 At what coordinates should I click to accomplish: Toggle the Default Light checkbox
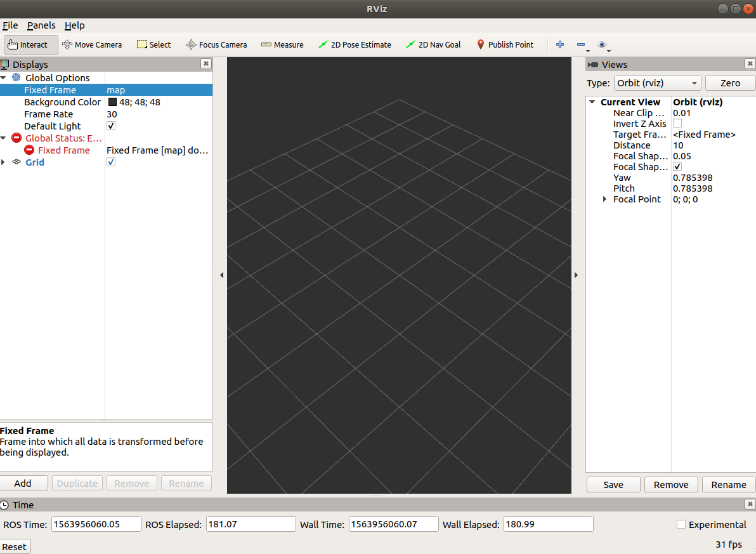pyautogui.click(x=110, y=126)
